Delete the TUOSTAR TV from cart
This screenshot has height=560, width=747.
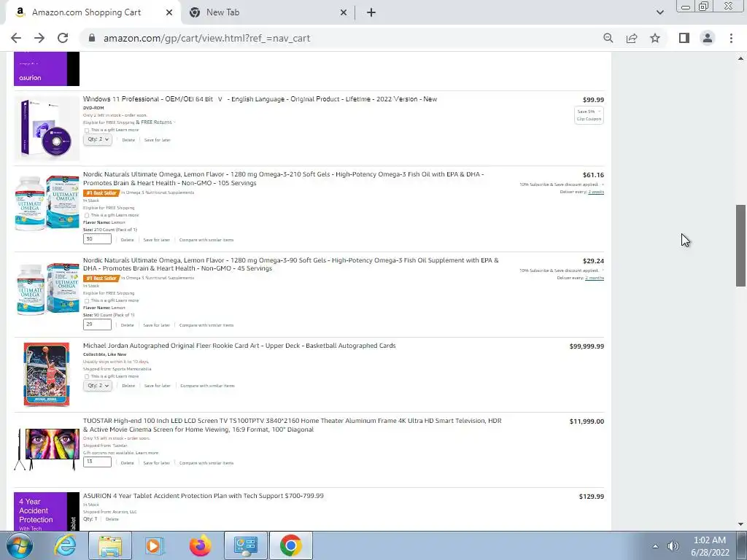[127, 463]
